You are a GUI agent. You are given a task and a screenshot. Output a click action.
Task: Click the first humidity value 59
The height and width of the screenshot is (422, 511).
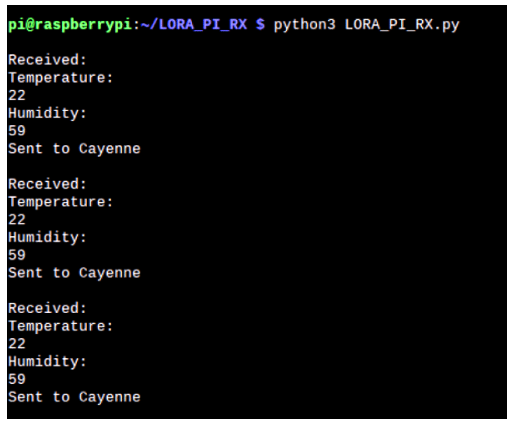tap(17, 131)
